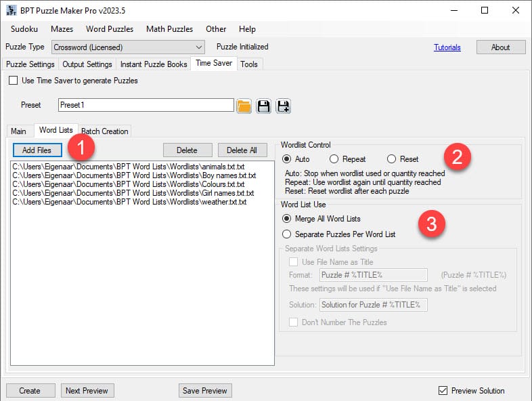Open the Tutorials link
This screenshot has height=401, width=532.
[447, 47]
